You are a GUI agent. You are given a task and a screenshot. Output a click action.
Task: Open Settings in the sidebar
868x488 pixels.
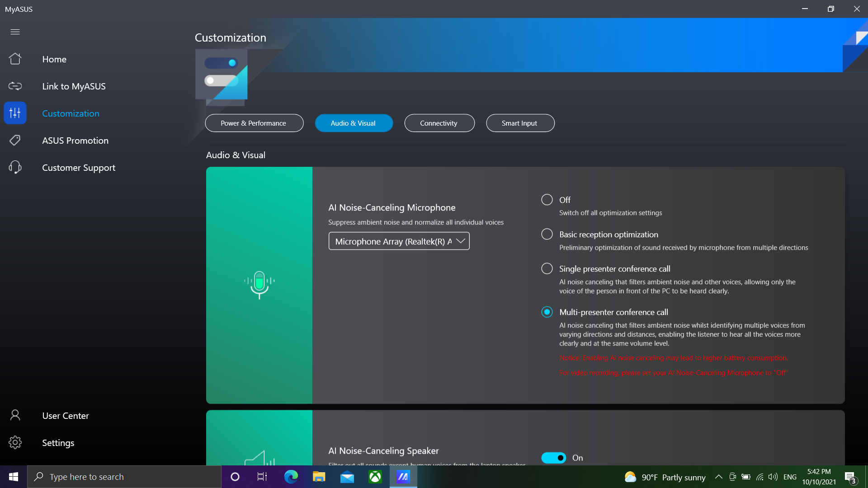point(58,443)
